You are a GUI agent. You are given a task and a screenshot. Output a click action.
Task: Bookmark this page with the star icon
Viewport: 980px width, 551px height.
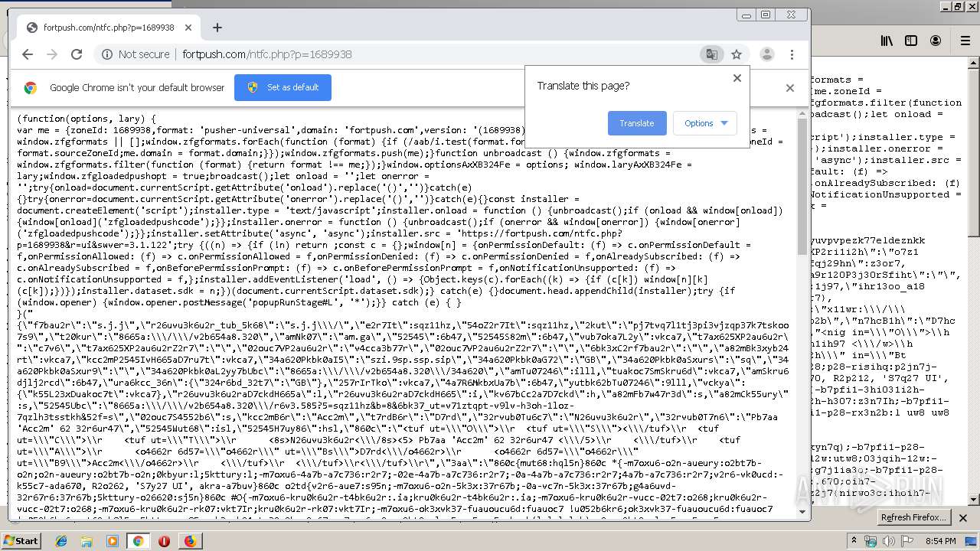click(737, 54)
